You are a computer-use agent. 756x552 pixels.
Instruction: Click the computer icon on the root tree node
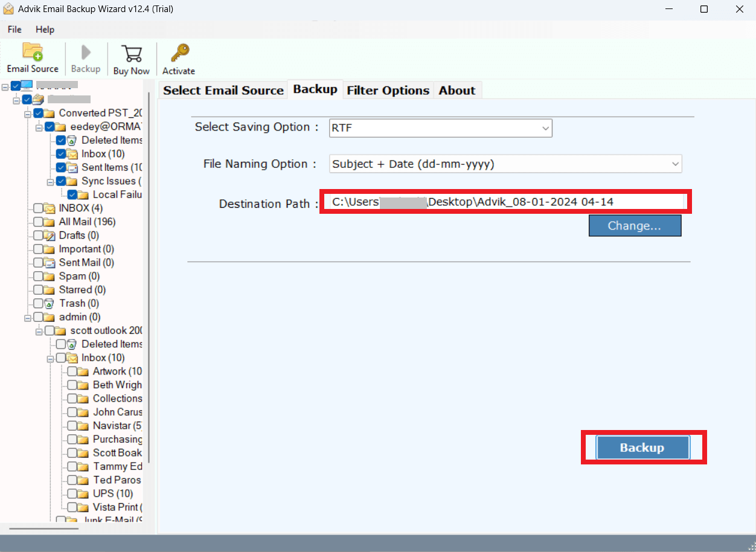click(x=27, y=86)
